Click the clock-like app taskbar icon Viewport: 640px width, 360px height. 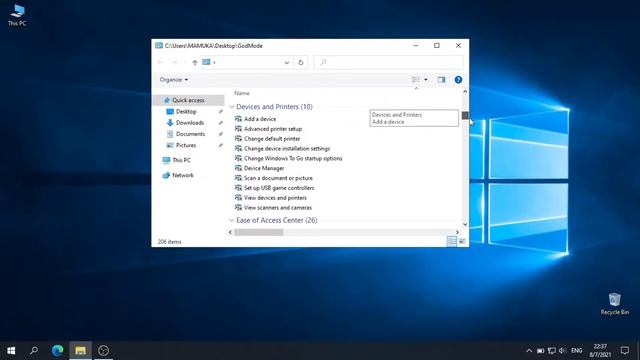(103, 350)
